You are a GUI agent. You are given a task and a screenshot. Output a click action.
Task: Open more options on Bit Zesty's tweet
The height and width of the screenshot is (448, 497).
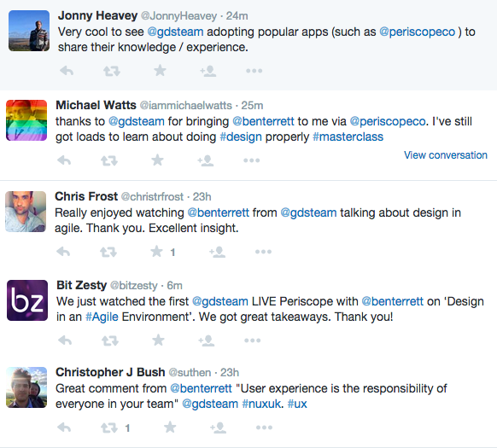(x=253, y=340)
